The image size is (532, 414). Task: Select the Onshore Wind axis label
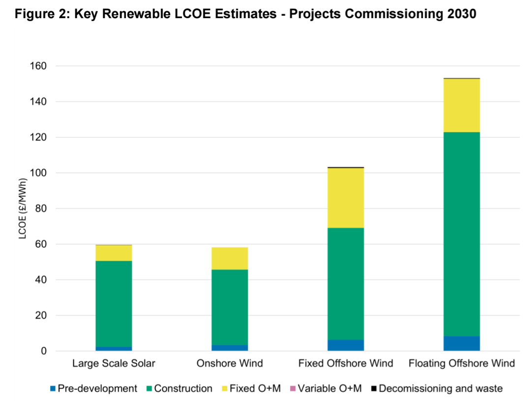pos(230,364)
